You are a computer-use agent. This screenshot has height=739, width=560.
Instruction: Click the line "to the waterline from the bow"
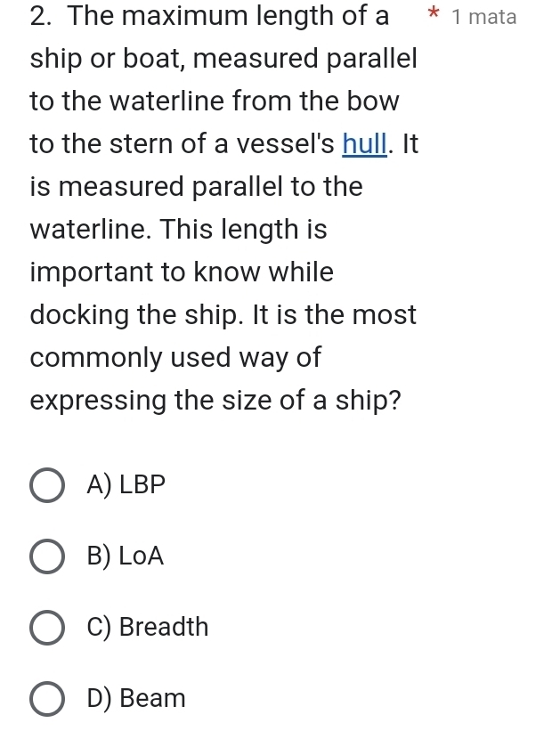(215, 102)
